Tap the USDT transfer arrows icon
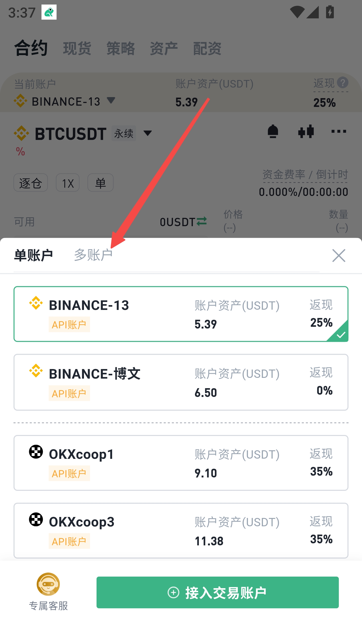The width and height of the screenshot is (362, 644). [x=202, y=221]
